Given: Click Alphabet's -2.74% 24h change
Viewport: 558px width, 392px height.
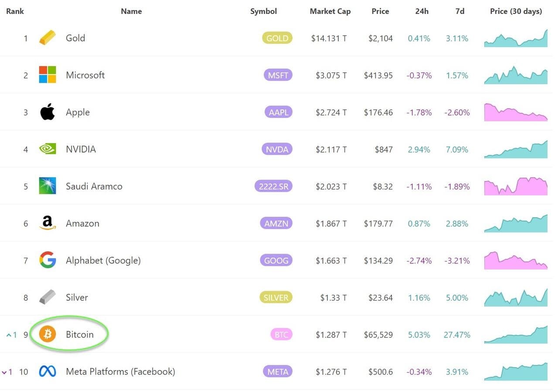Looking at the screenshot, I should tap(419, 261).
